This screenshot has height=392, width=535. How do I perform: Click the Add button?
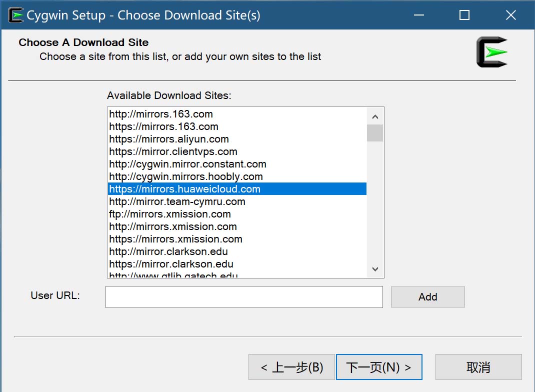(x=428, y=297)
